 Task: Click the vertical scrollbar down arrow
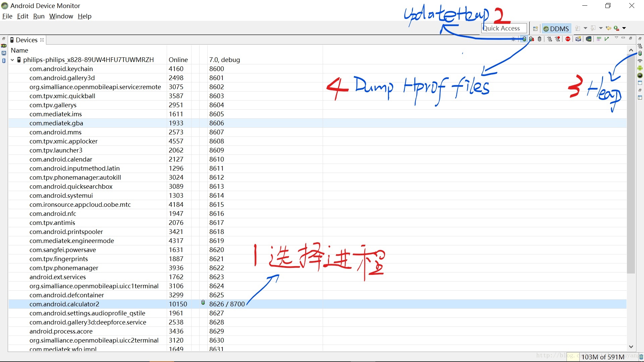point(631,347)
